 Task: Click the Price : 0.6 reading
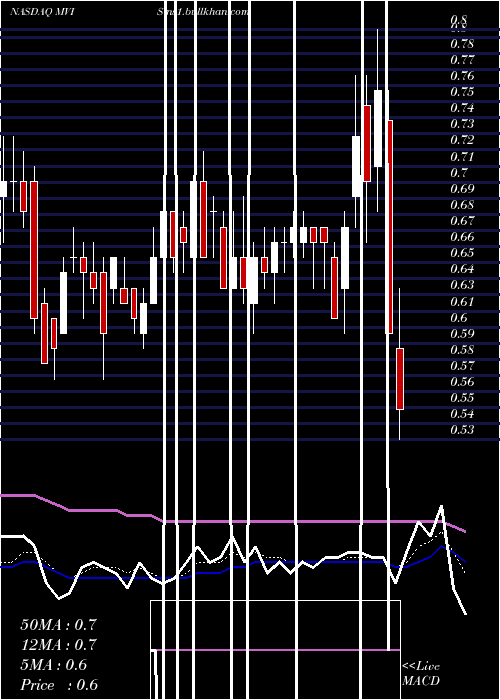coord(59,685)
